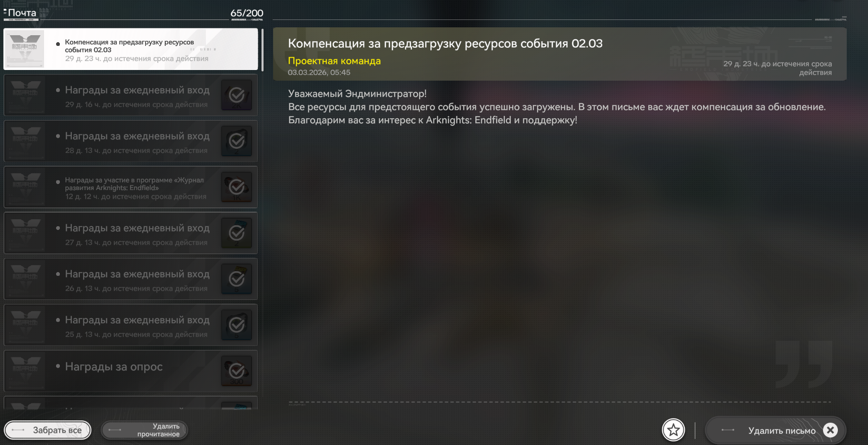Viewport: 868px width, 445px height.
Task: Click the X icon on Удалить письмо
Action: coord(830,430)
